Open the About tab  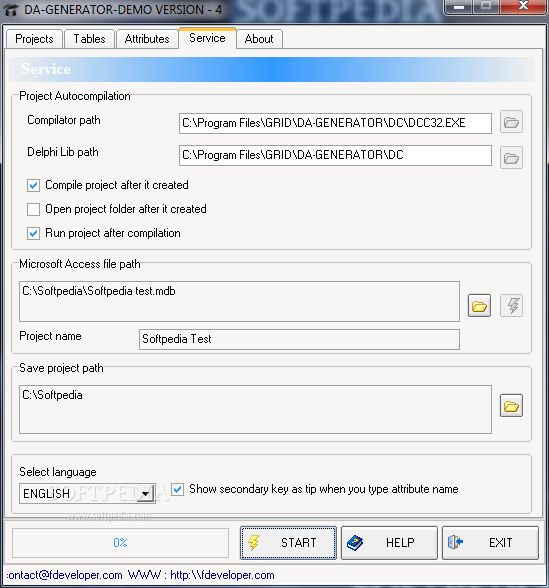(x=259, y=39)
